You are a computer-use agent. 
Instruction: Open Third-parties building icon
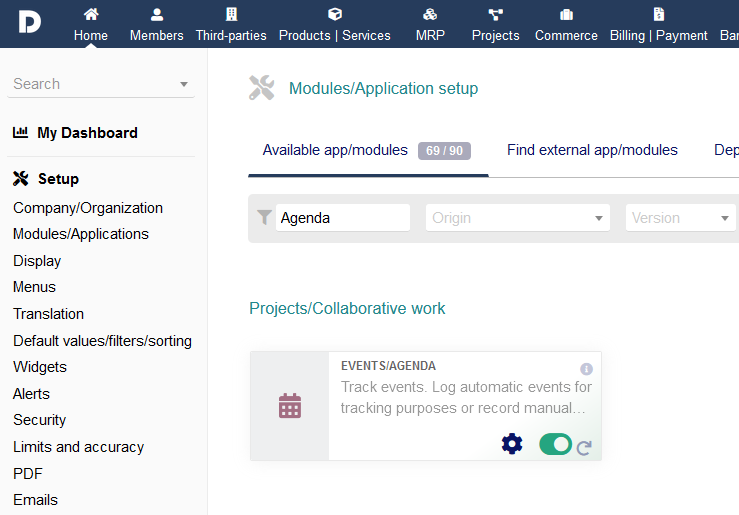(x=231, y=14)
